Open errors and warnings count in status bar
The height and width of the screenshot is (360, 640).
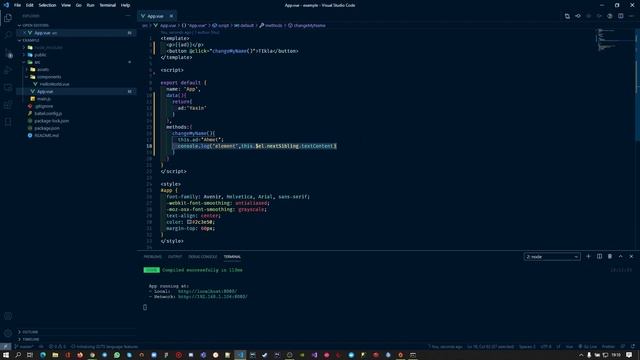(57, 347)
